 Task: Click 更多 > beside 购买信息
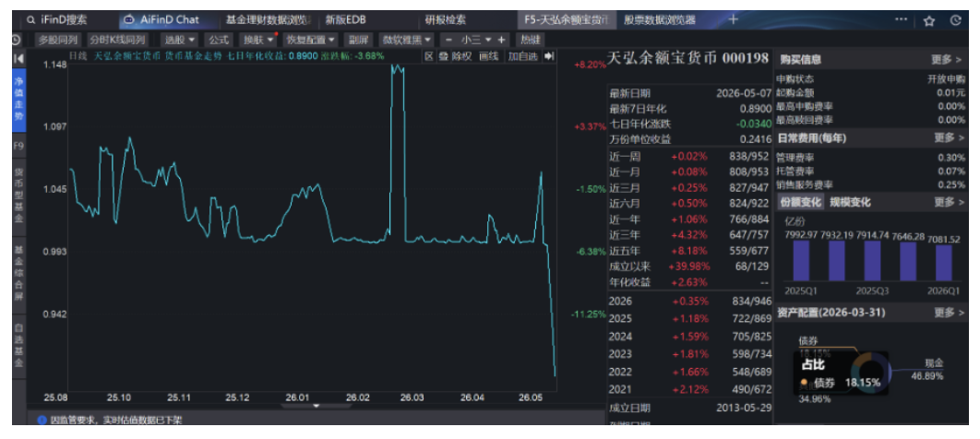click(946, 59)
